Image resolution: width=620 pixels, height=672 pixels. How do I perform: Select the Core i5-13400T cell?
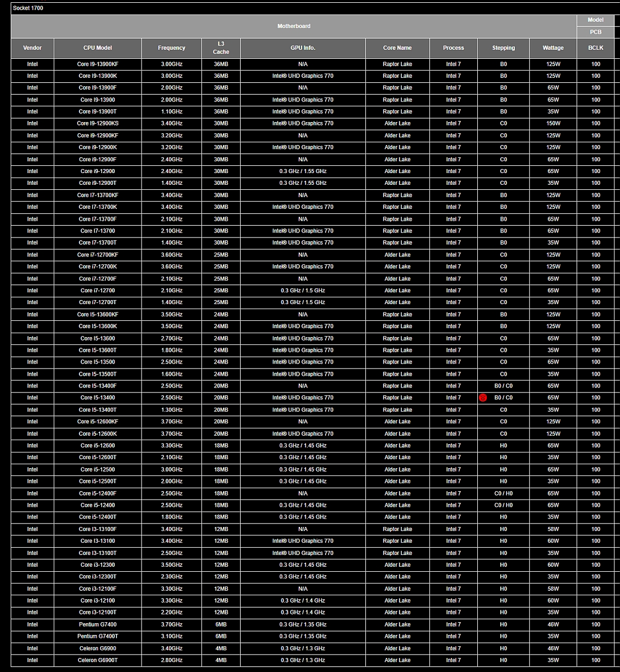tap(98, 410)
